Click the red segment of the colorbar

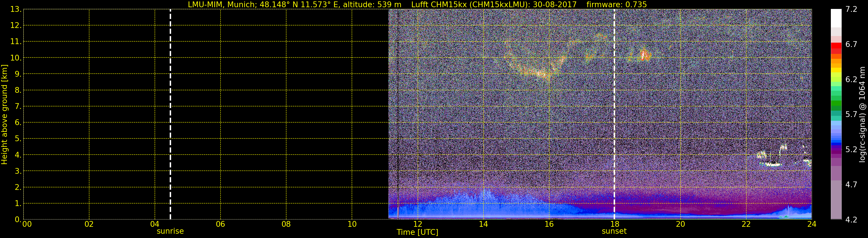coord(836,46)
